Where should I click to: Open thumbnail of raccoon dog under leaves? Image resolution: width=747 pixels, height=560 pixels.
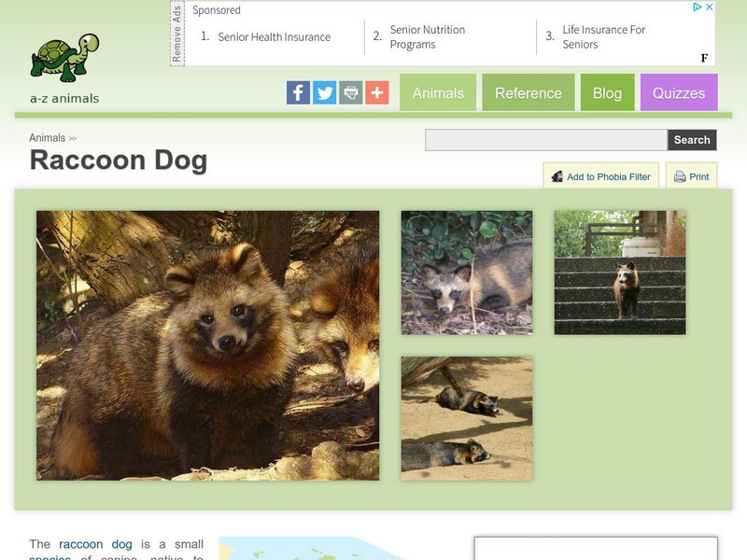click(467, 273)
